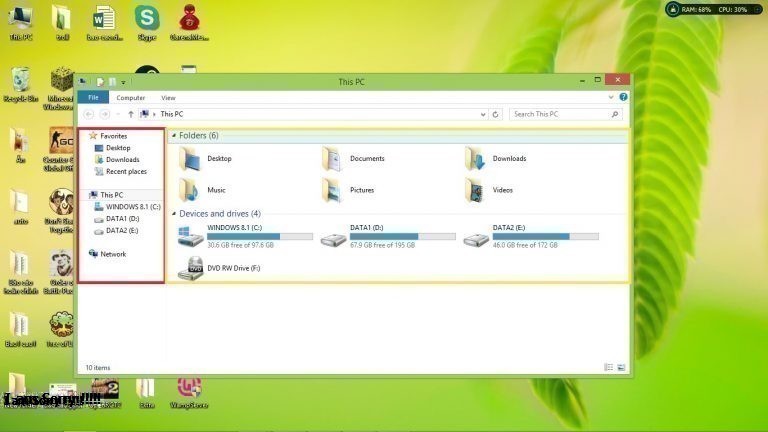Click Properties icon in quick access toolbar

[x=100, y=82]
